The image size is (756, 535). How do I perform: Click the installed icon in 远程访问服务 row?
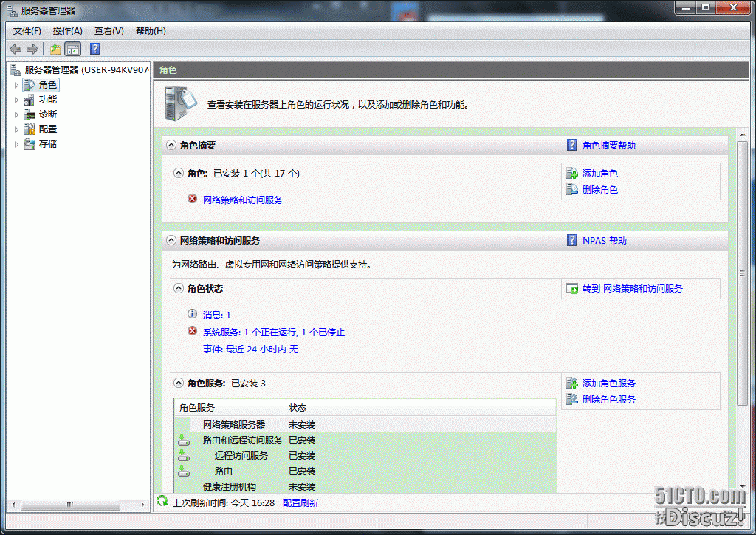tap(183, 455)
